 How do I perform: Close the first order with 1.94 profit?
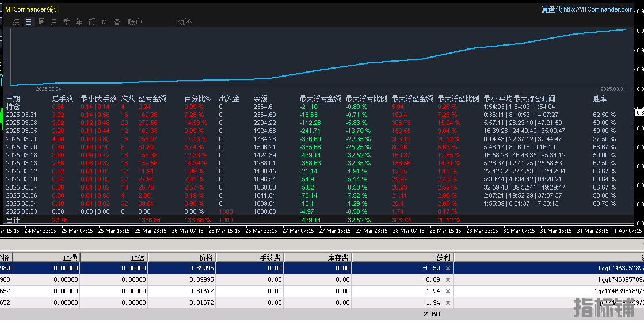point(448,291)
